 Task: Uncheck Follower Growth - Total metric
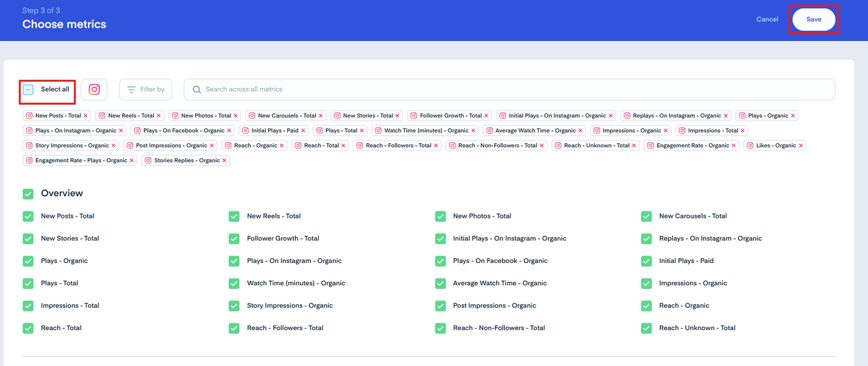click(234, 239)
